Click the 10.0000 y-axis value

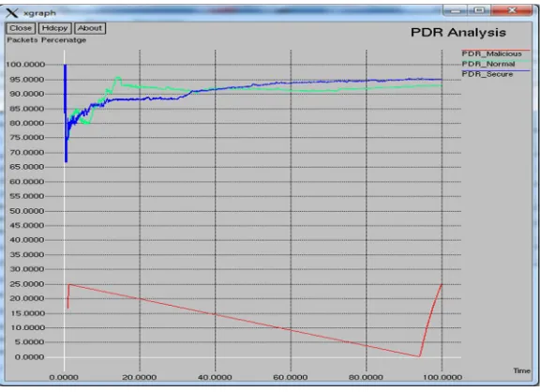pos(27,327)
